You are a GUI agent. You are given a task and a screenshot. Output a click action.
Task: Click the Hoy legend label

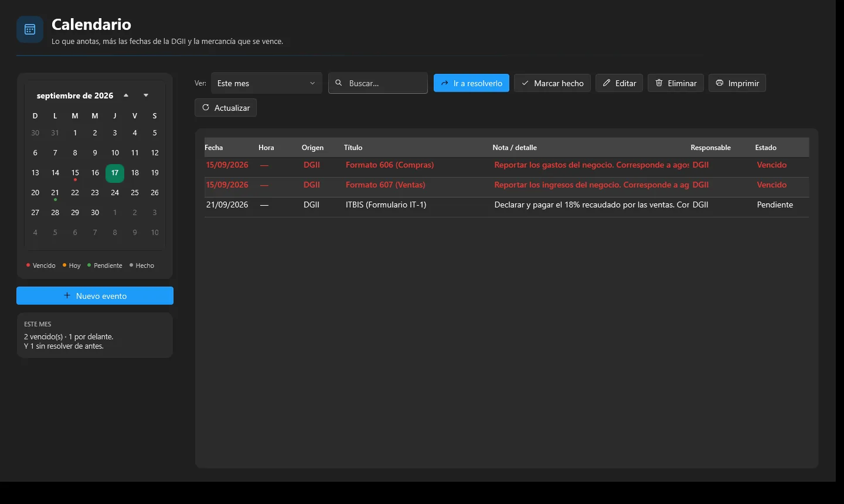point(74,265)
